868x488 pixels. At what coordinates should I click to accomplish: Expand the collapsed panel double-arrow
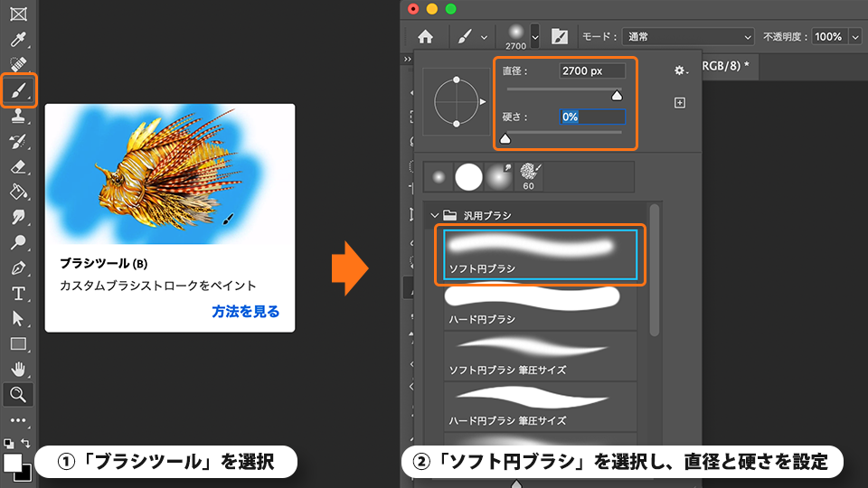(x=408, y=60)
